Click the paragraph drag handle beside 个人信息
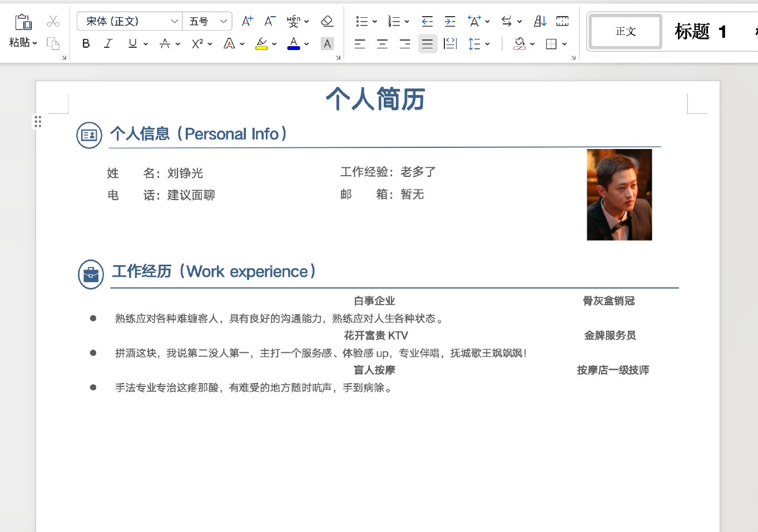Viewport: 758px width, 532px height. [37, 122]
